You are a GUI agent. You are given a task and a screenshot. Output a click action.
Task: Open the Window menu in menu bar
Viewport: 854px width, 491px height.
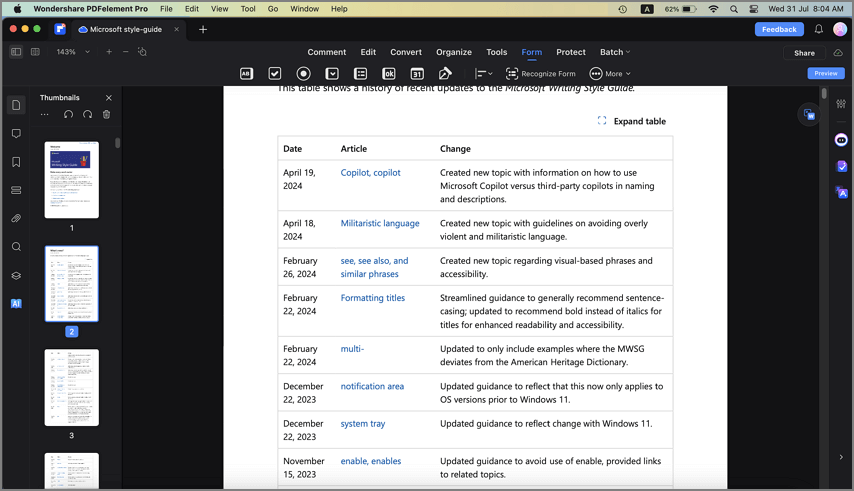point(305,9)
